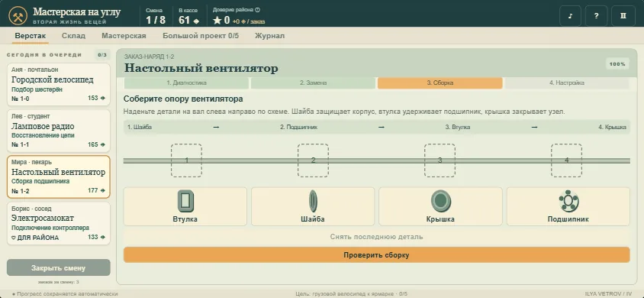Click shaft slot 2
This screenshot has width=644, height=298.
pos(313,160)
